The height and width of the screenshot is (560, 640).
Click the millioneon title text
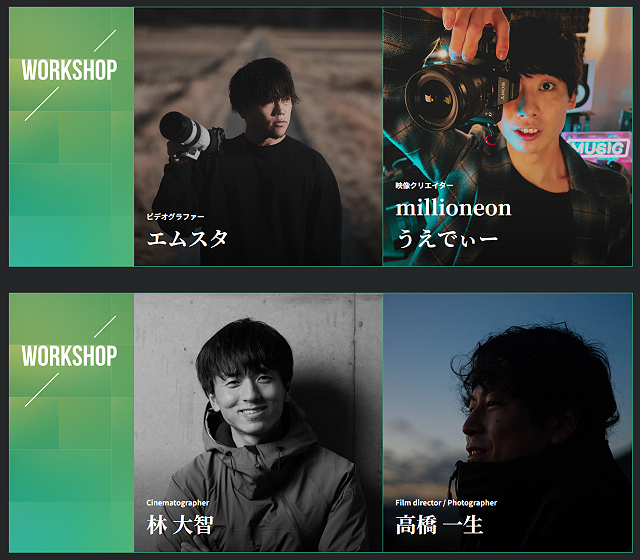pyautogui.click(x=453, y=208)
